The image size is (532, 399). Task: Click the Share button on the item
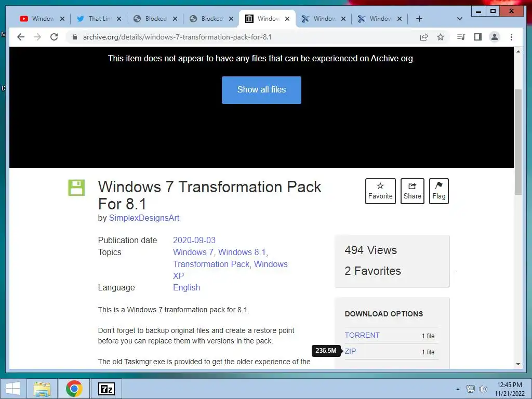[412, 191]
